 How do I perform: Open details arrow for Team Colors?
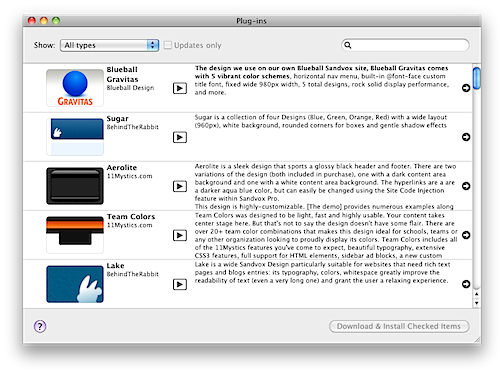tap(466, 235)
